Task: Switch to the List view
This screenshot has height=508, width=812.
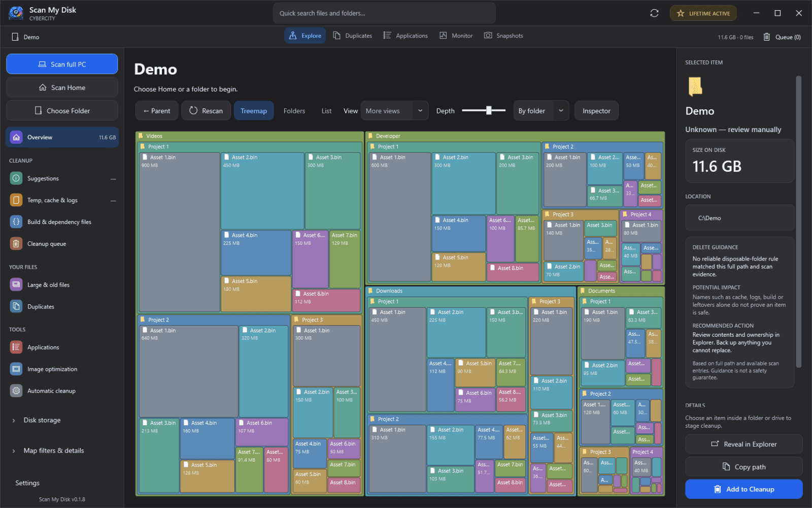Action: (326, 111)
